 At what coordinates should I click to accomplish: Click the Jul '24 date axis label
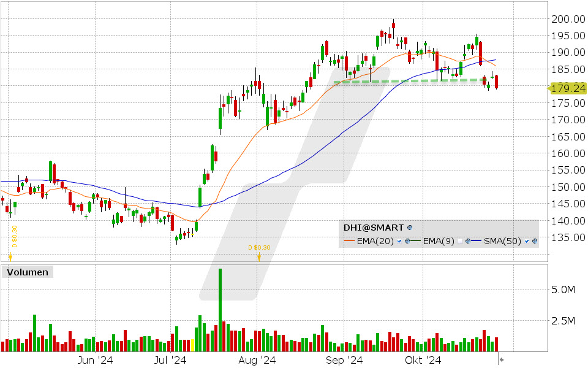pos(170,361)
